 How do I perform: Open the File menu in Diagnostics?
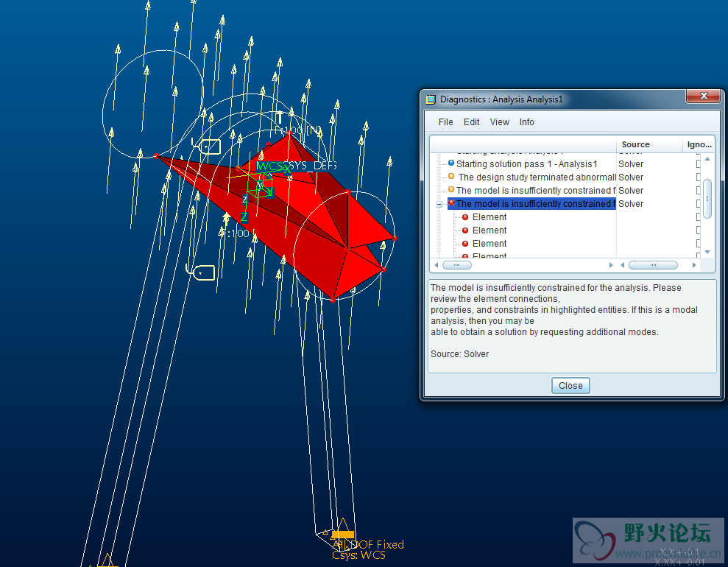[445, 122]
